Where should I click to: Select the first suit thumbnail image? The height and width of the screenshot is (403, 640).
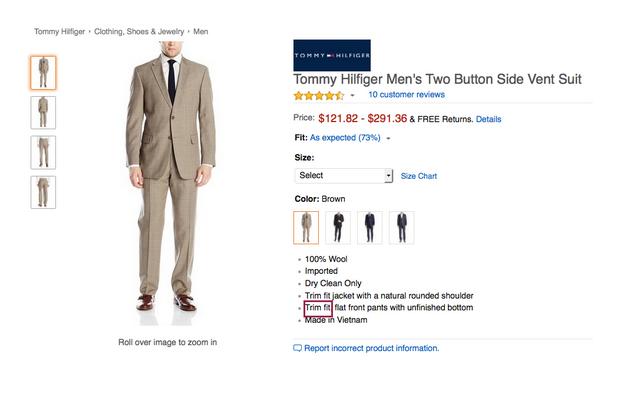click(x=43, y=73)
